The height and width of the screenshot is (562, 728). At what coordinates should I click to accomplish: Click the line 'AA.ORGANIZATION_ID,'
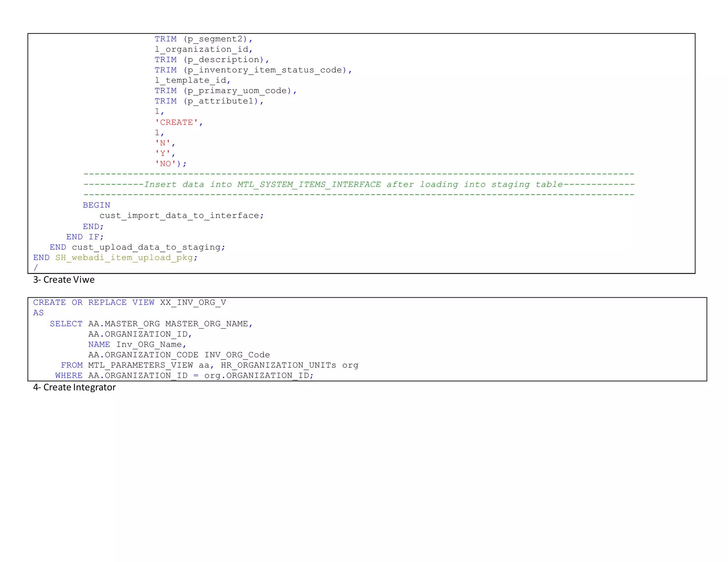[x=140, y=334]
